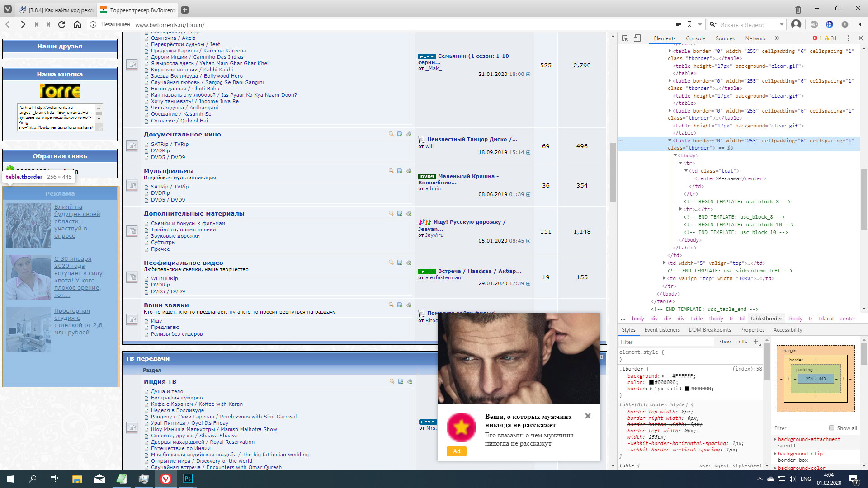Open Photoshop from the taskbar

click(x=188, y=479)
